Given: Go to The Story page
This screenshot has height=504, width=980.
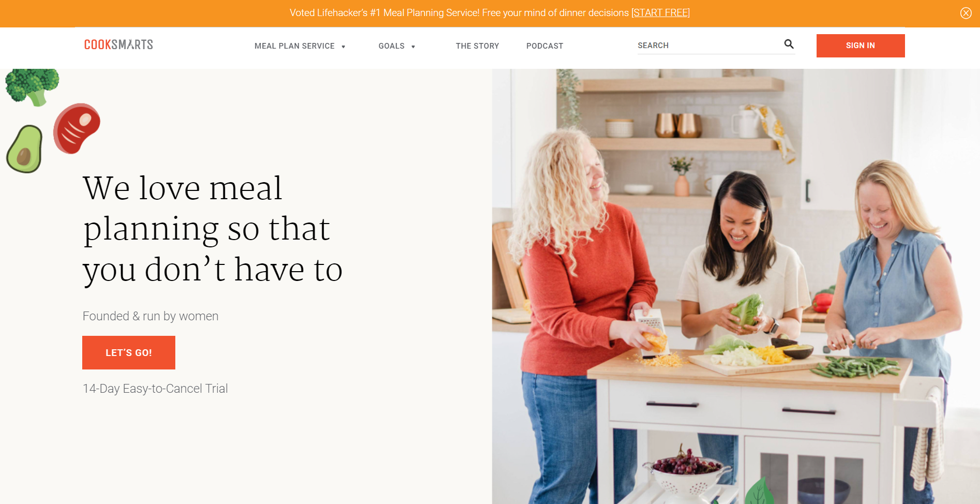Looking at the screenshot, I should pos(477,46).
